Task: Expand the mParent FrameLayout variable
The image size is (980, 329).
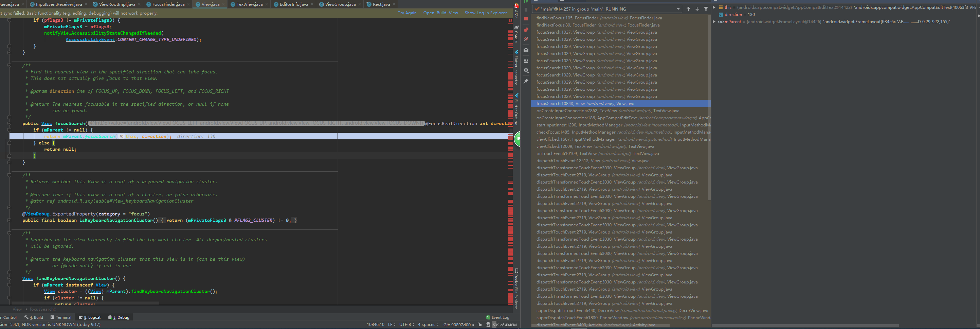Action: tap(713, 22)
